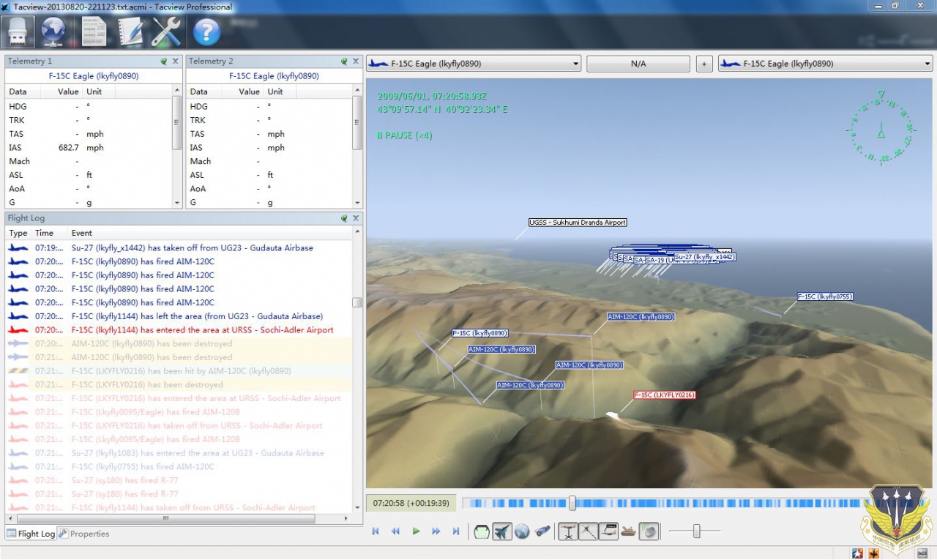Toggle the aircraft trail lines display
Viewport: 937px width, 560px height.
[x=589, y=531]
